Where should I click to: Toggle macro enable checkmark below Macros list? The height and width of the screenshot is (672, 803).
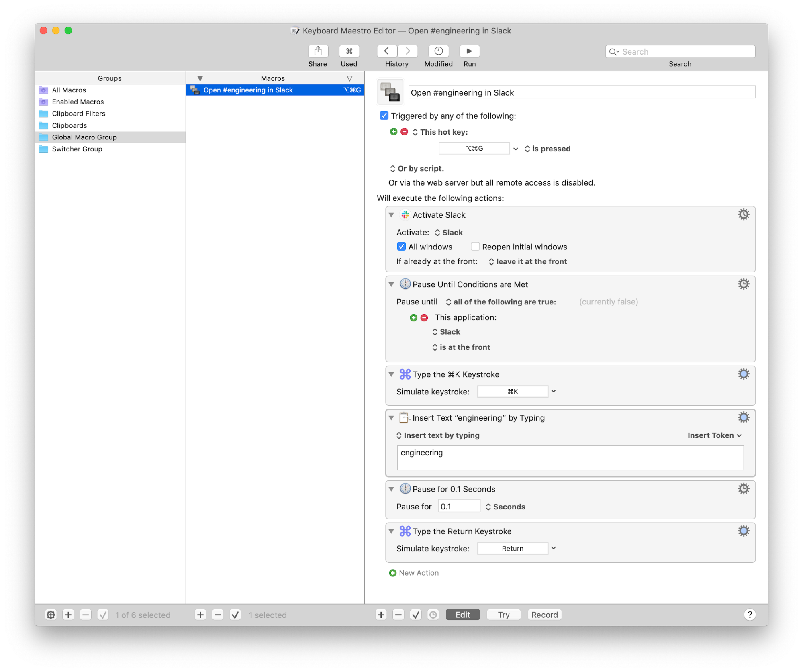click(x=235, y=615)
